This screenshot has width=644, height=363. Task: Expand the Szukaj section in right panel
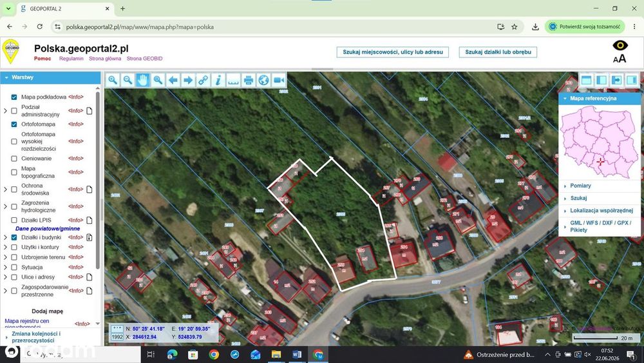tap(578, 198)
